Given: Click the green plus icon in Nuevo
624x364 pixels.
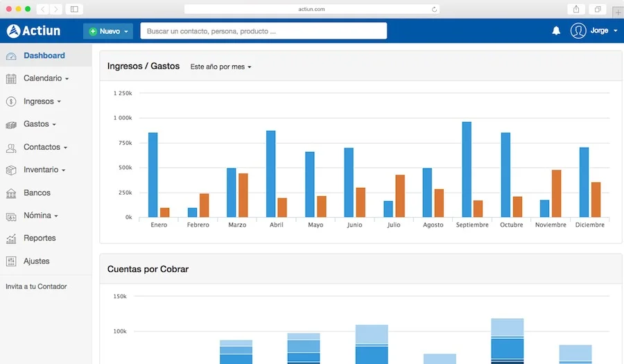Looking at the screenshot, I should click(x=93, y=31).
